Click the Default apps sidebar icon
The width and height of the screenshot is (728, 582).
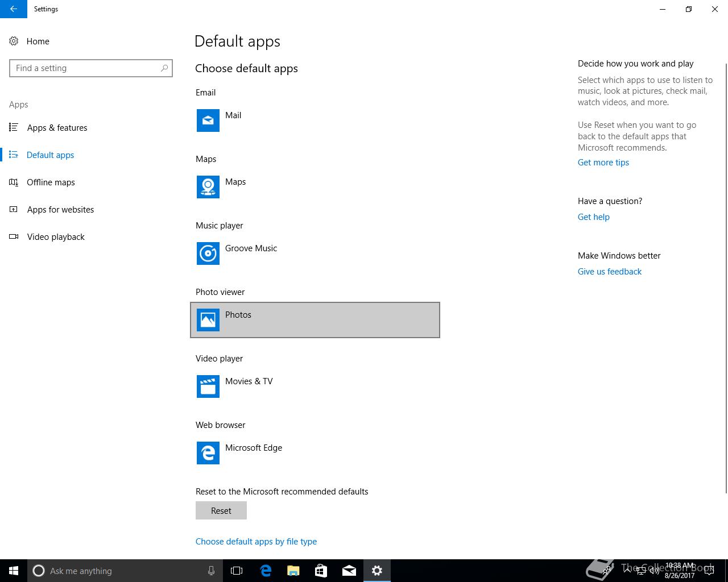pos(14,155)
